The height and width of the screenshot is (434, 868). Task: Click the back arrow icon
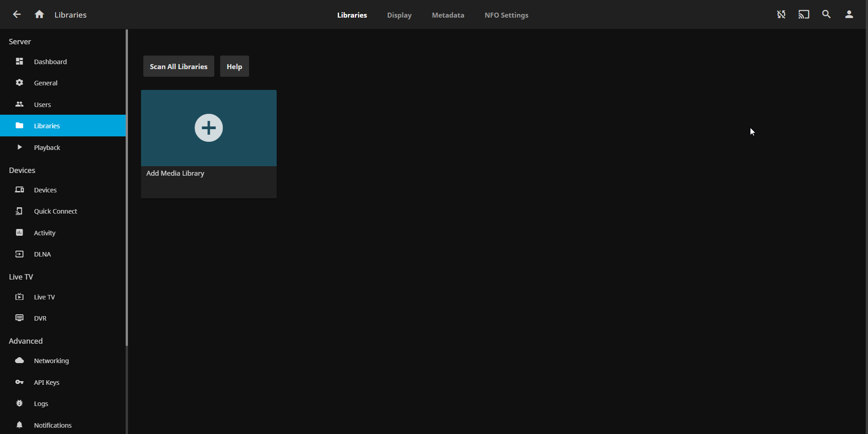coord(17,14)
